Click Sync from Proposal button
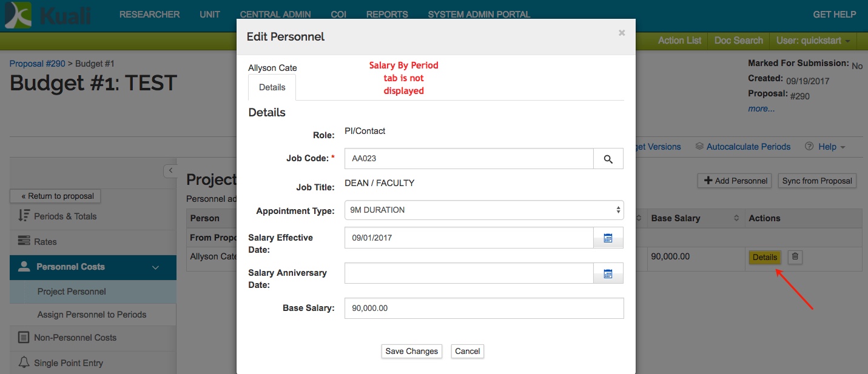 click(817, 181)
